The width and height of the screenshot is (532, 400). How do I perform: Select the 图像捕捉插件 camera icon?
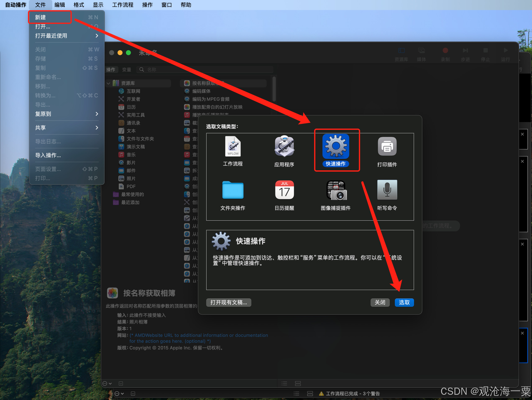click(x=336, y=190)
